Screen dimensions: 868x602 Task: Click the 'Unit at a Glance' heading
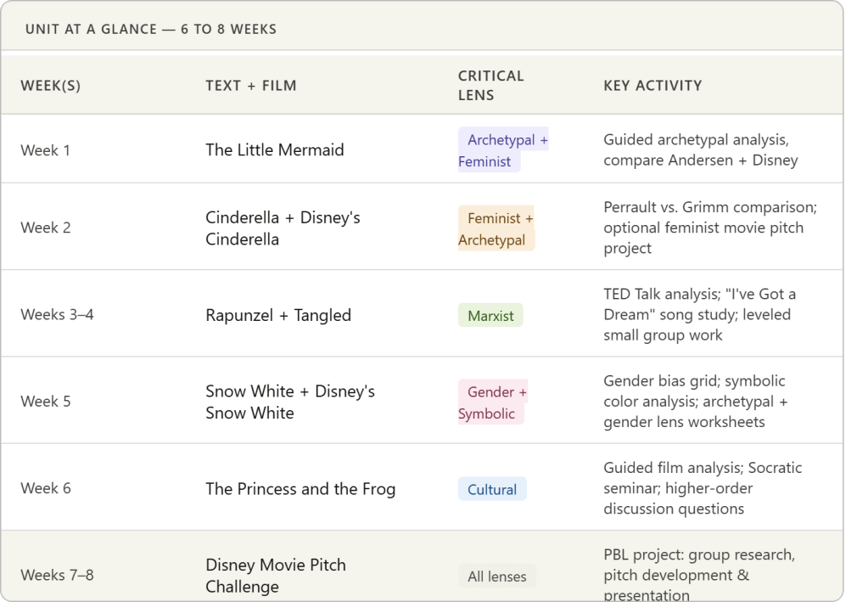[x=151, y=29]
